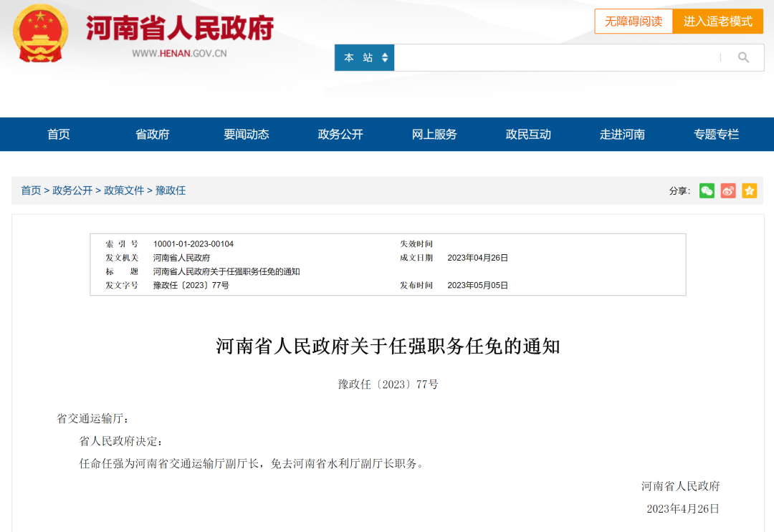
Task: Select publish date 2023年05月05日
Action: pos(477,286)
